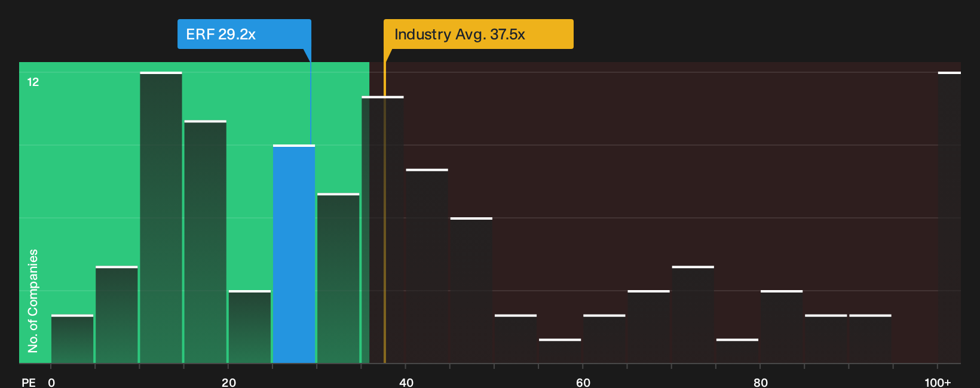Select the highlighted blue ERF histogram bar
980x388 pixels.
[294, 254]
